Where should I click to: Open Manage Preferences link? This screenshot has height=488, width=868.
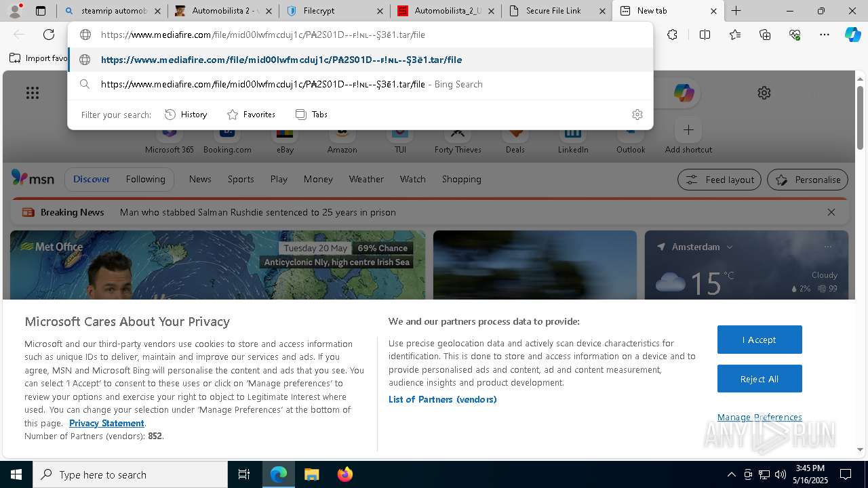coord(759,417)
